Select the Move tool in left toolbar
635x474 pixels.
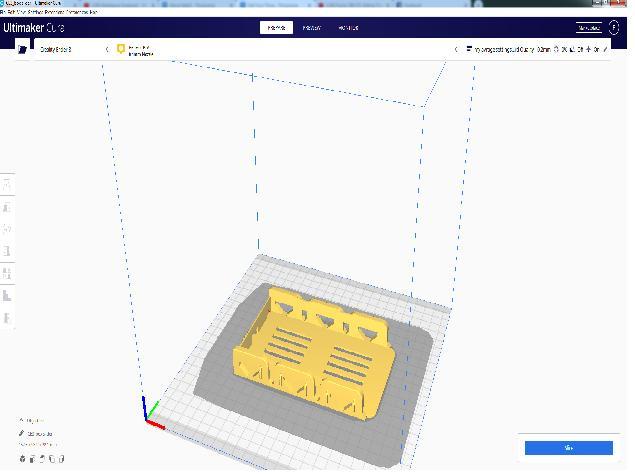pyautogui.click(x=7, y=186)
